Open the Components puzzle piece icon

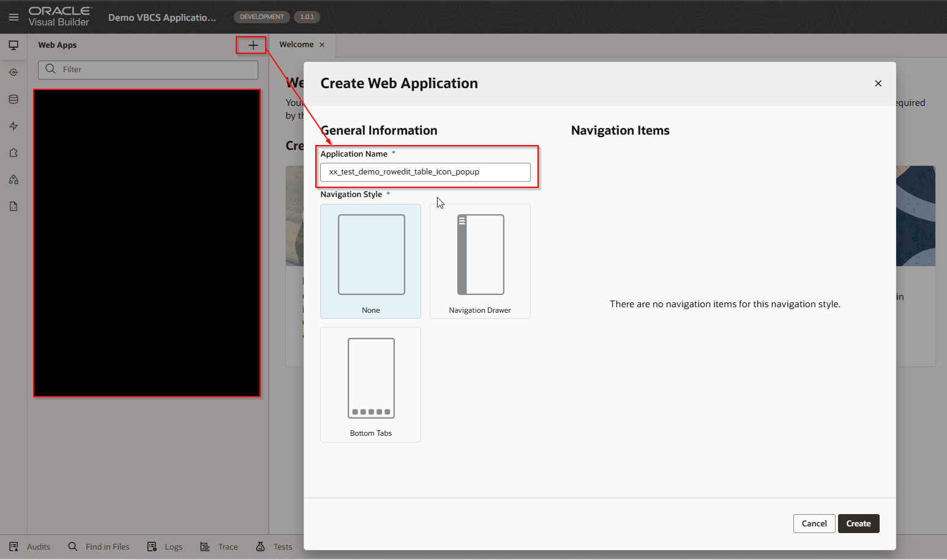tap(13, 153)
